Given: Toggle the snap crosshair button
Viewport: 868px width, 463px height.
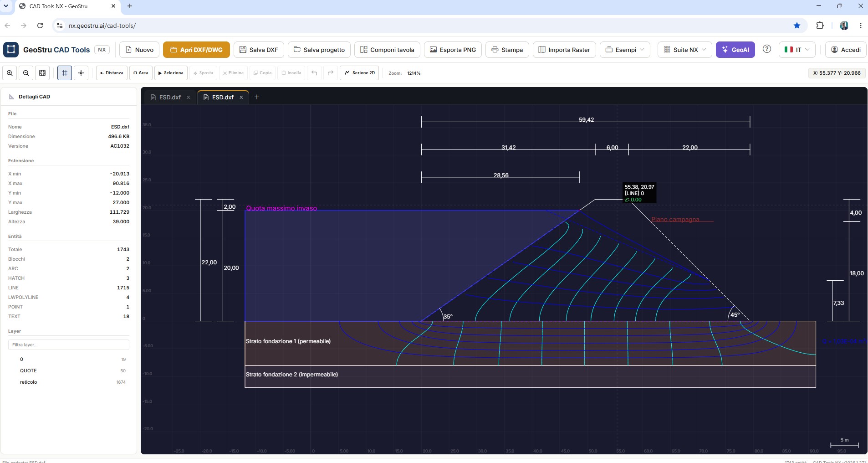Looking at the screenshot, I should coord(81,73).
